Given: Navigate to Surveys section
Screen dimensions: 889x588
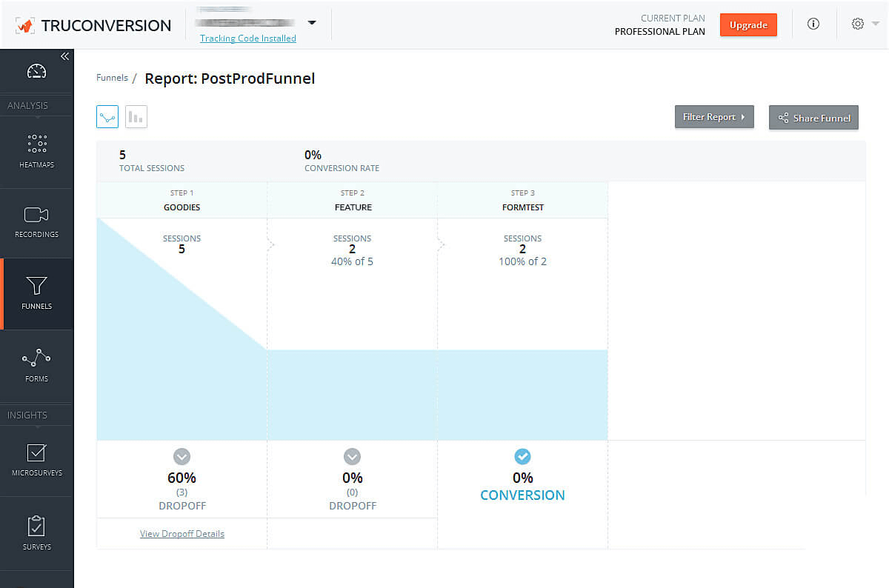Looking at the screenshot, I should click(x=36, y=533).
